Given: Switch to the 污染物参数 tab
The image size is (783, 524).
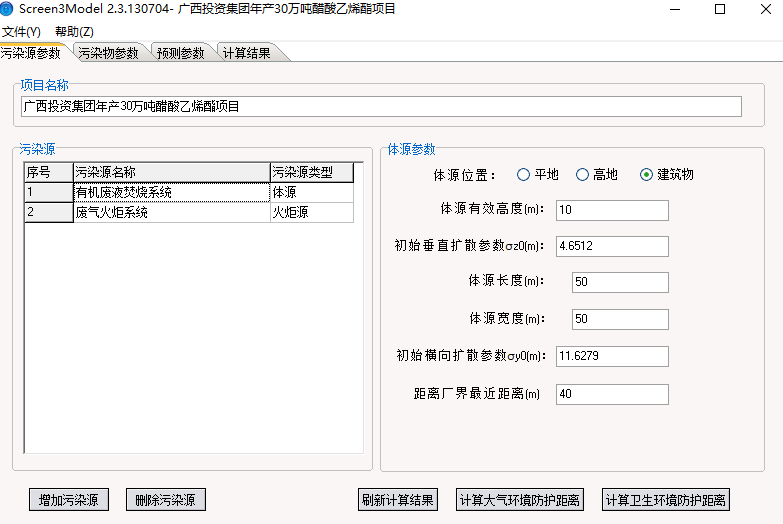Looking at the screenshot, I should coord(108,53).
